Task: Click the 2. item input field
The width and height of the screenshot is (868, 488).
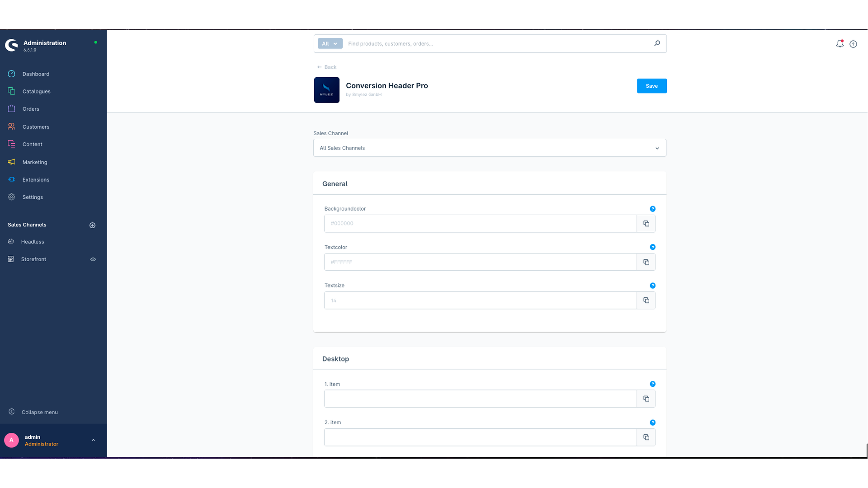Action: point(480,437)
